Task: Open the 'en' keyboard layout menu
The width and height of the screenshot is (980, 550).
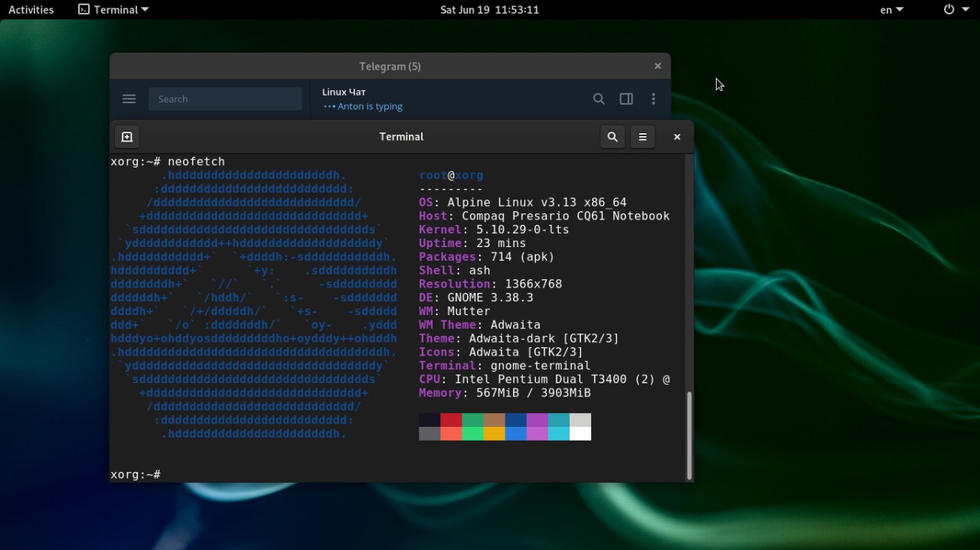Action: (x=891, y=10)
